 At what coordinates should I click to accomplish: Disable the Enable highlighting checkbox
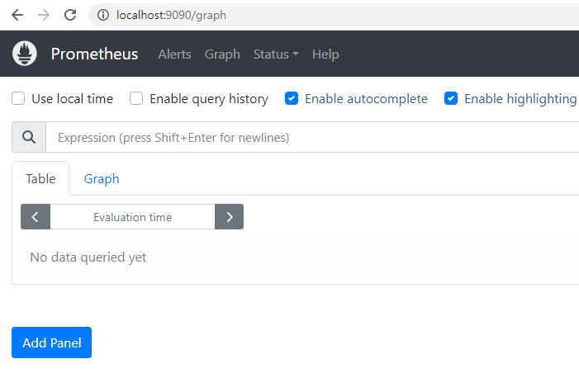point(451,99)
